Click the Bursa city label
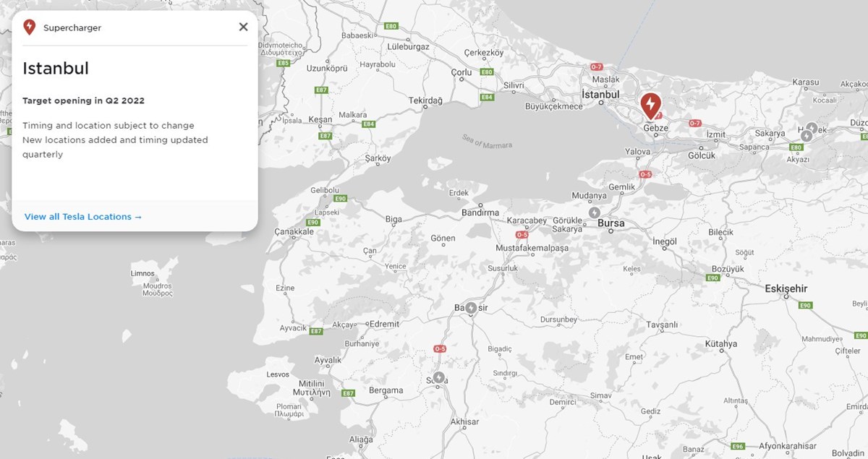The width and height of the screenshot is (868, 459). (x=611, y=223)
